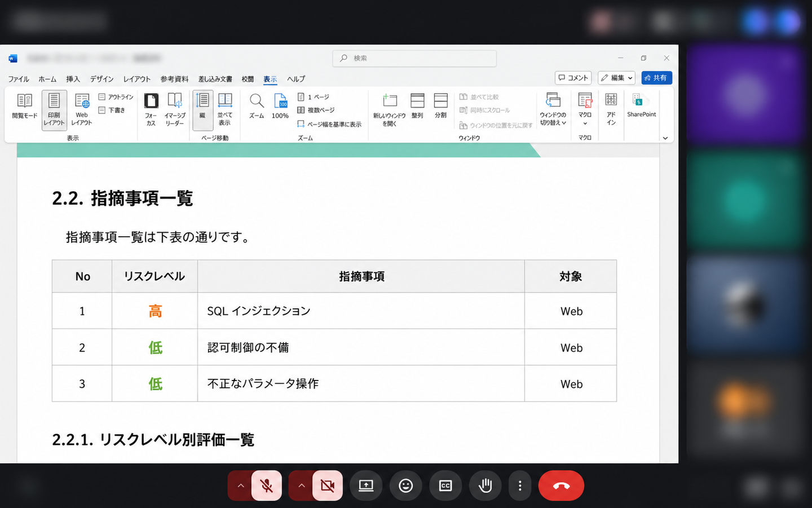Viewport: 812px width, 508px height.
Task: Click present screen button in call bar
Action: coord(366,485)
